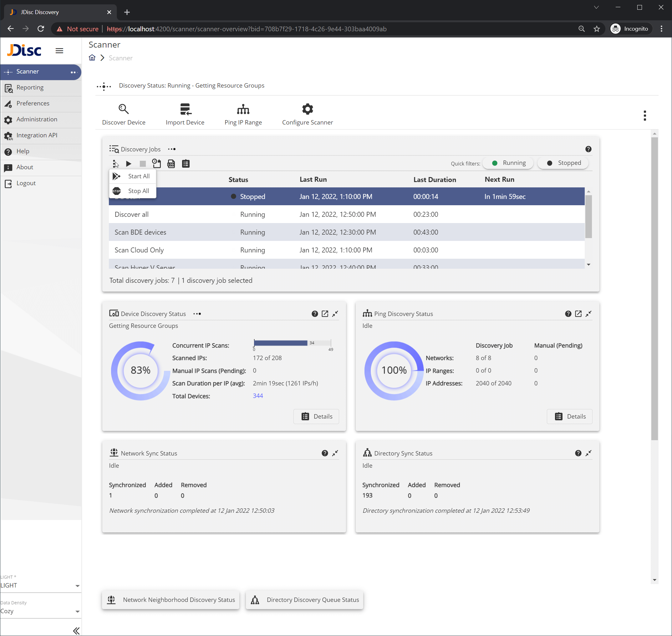
Task: Open the Import Device tool
Action: coord(185,114)
